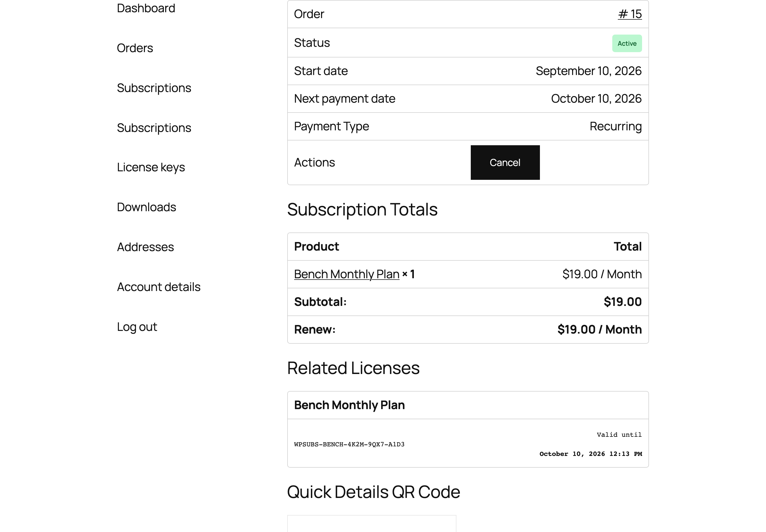Viewport: 766px width, 532px height.
Task: Click the Product column header
Action: click(316, 246)
